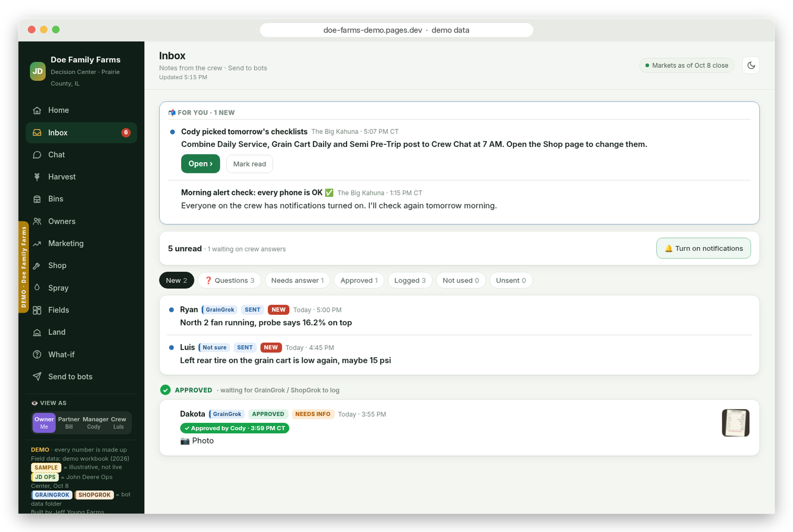Select the Questions 3 filter tab
The width and height of the screenshot is (793, 532).
click(230, 281)
